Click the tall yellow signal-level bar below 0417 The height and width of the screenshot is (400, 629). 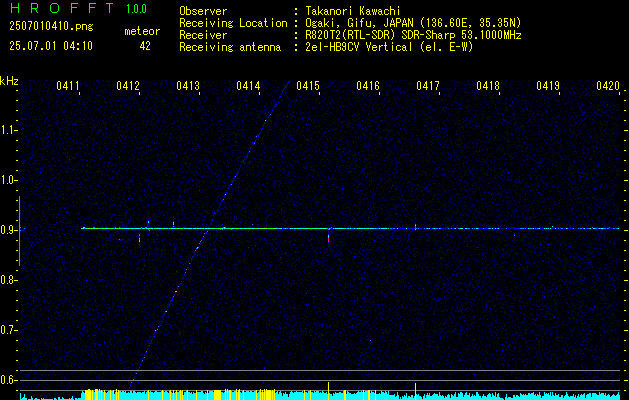click(416, 391)
